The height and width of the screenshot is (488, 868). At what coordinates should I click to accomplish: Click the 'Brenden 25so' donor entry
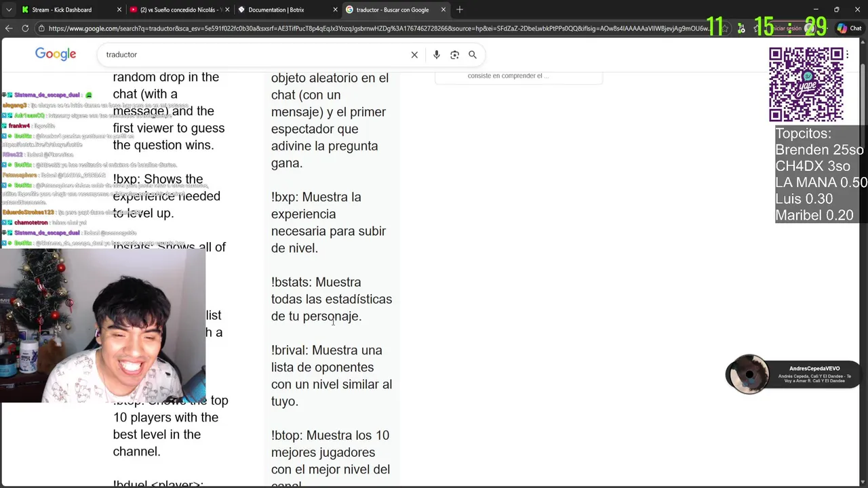pyautogui.click(x=819, y=150)
